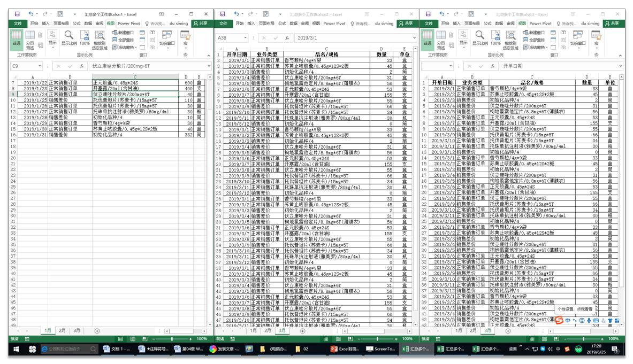Open Name Box dropdown showing A38
The height and width of the screenshot is (364, 633).
tap(245, 38)
